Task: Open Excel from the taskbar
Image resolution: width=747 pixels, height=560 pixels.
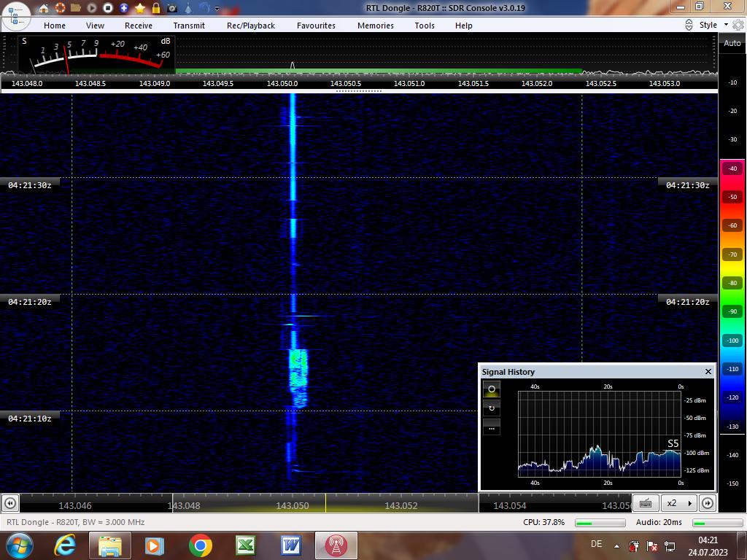Action: [246, 545]
